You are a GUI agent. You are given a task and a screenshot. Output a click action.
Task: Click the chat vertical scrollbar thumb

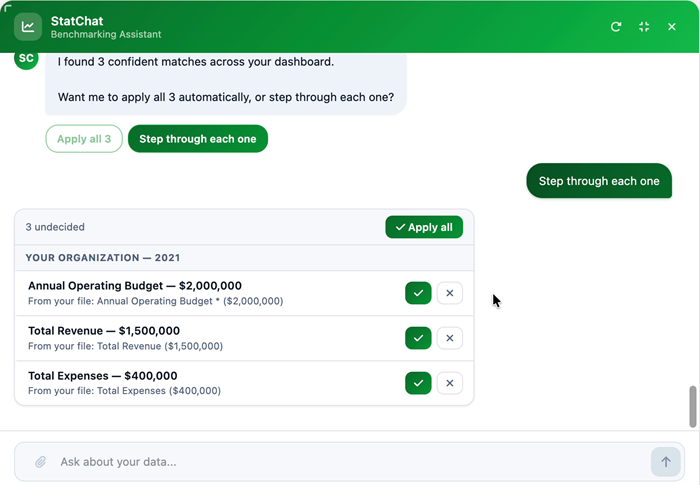(693, 406)
